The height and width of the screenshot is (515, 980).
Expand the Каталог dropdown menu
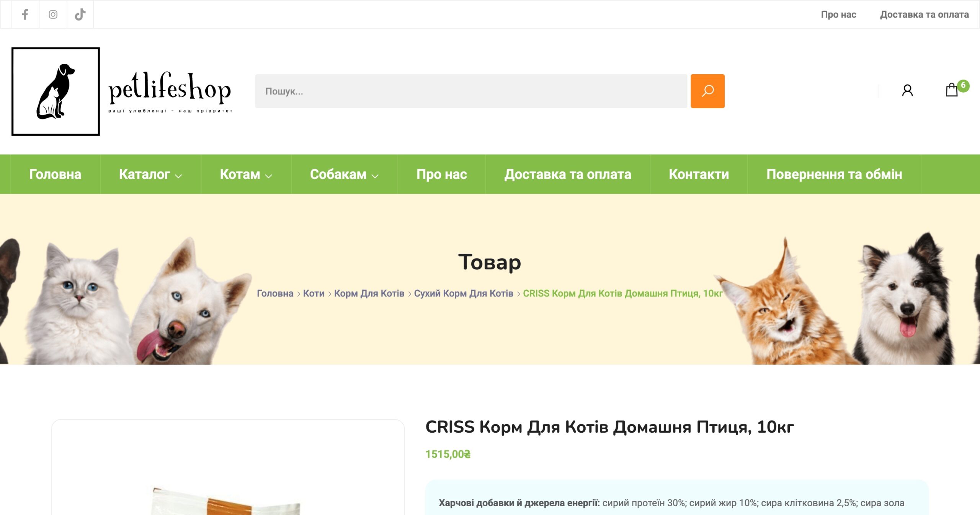point(150,174)
